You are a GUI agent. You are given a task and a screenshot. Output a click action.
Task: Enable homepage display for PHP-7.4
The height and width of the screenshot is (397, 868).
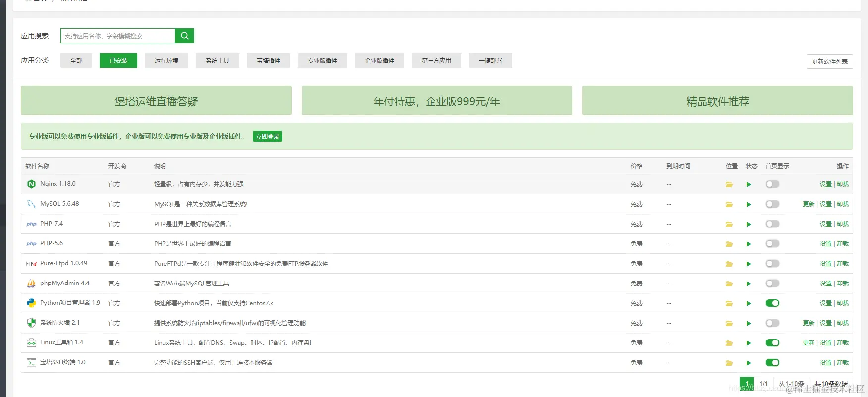(x=772, y=224)
